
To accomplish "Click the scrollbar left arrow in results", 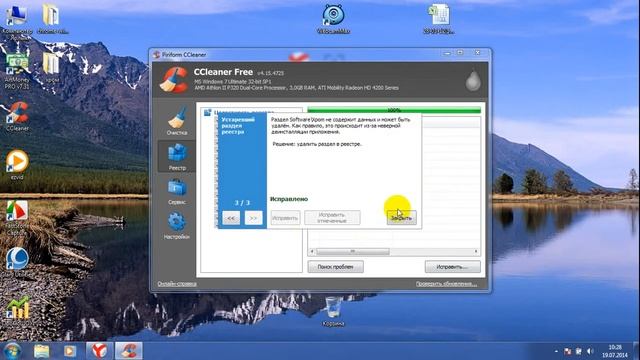I will [x=312, y=251].
